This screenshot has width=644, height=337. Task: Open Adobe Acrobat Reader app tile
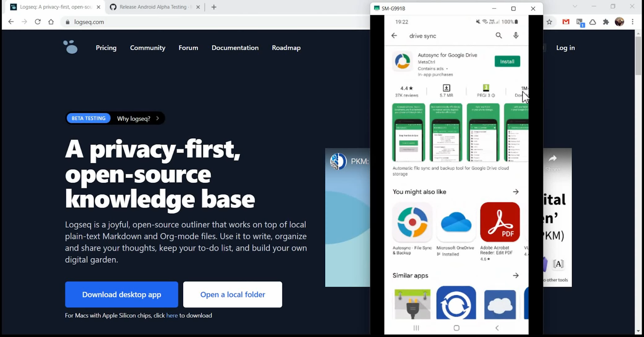tap(500, 232)
